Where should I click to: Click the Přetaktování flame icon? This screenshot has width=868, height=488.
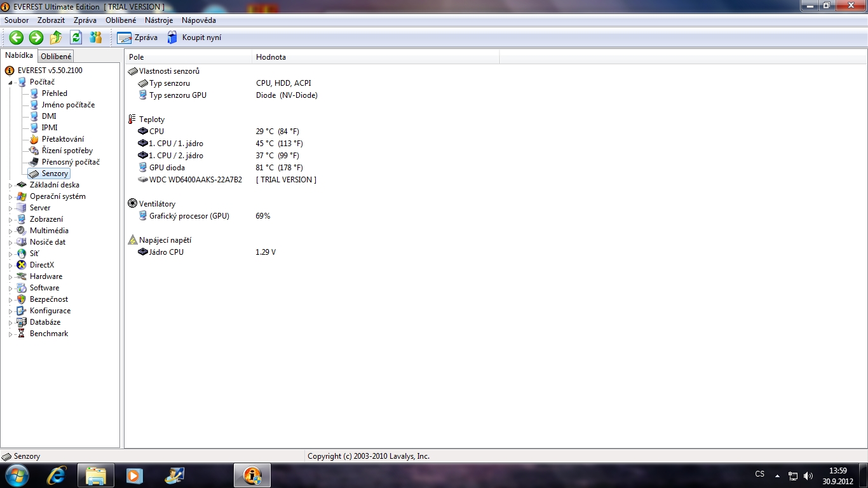[34, 139]
